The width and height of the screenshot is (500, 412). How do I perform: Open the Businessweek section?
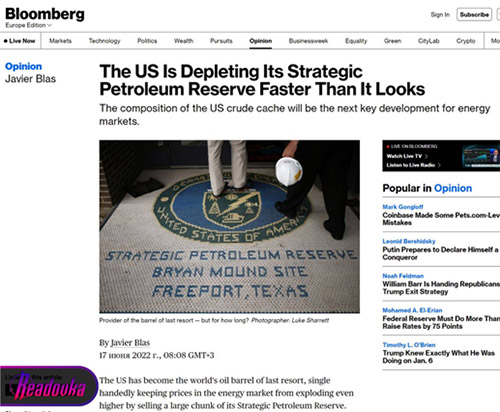point(308,41)
